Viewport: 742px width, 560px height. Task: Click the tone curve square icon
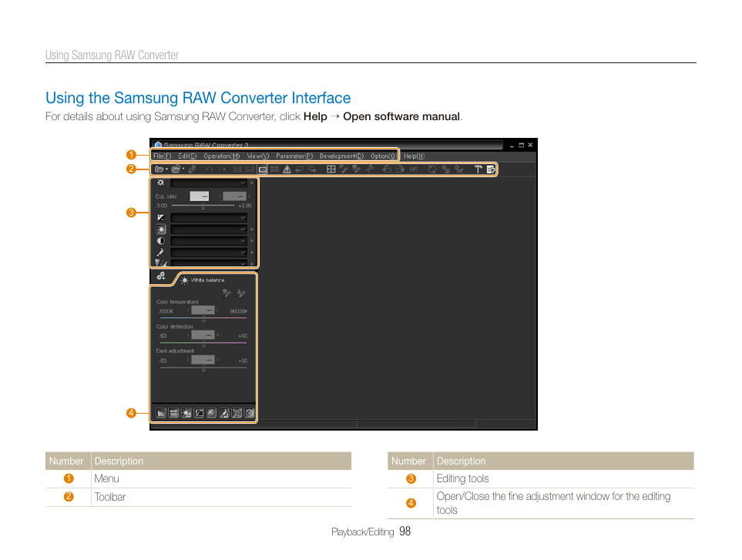pos(161,217)
